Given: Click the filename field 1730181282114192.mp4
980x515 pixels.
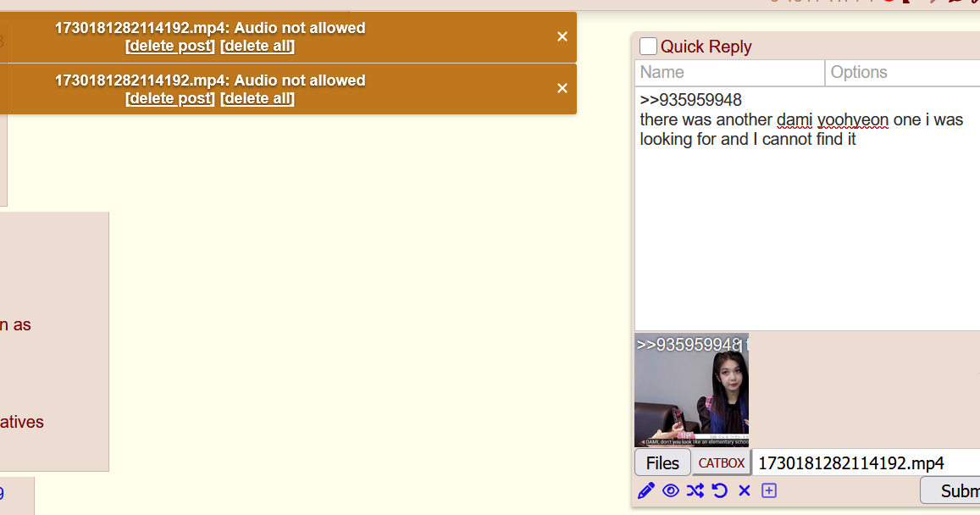Looking at the screenshot, I should tap(866, 463).
